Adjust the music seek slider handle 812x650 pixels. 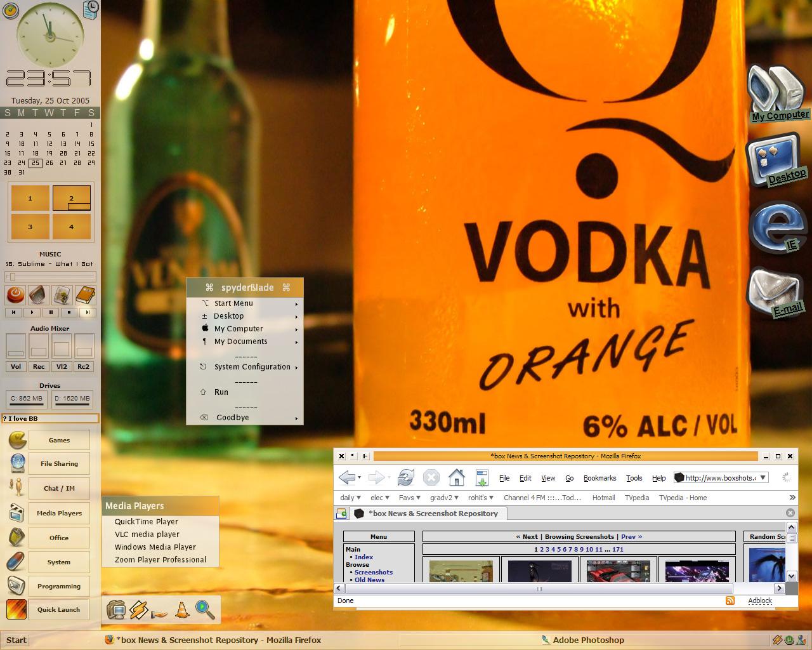(12, 277)
